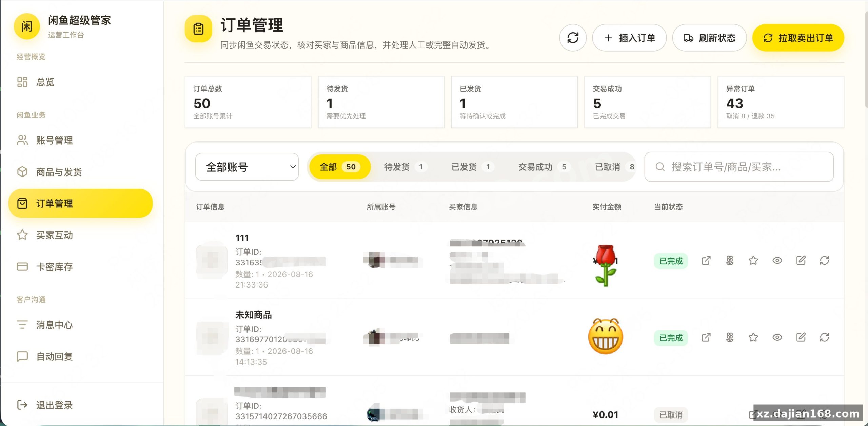Click the eye view icon for order 111
This screenshot has width=868, height=426.
pos(777,261)
